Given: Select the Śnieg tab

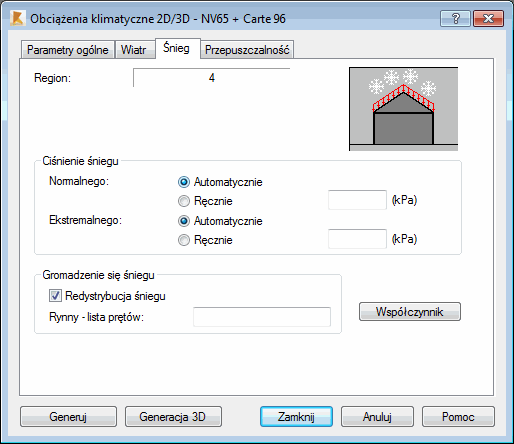Looking at the screenshot, I should tap(176, 48).
